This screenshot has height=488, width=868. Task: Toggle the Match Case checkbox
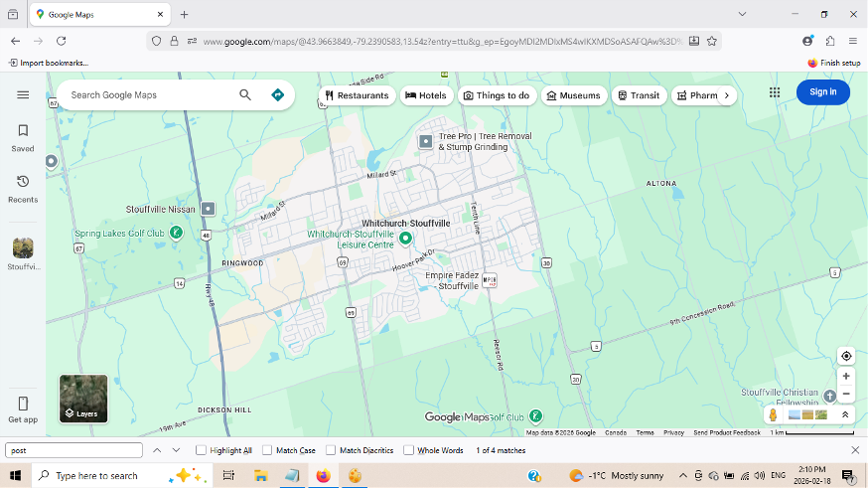point(267,450)
